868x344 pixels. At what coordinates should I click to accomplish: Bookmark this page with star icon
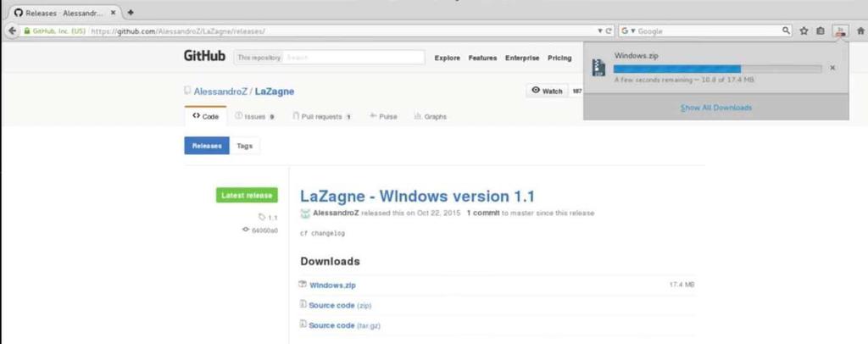click(x=804, y=31)
